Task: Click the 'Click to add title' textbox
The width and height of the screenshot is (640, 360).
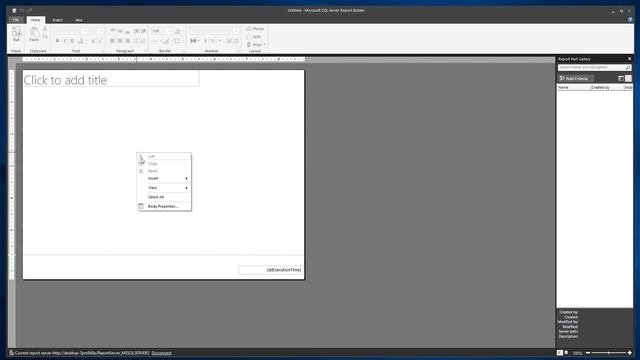Action: point(111,80)
